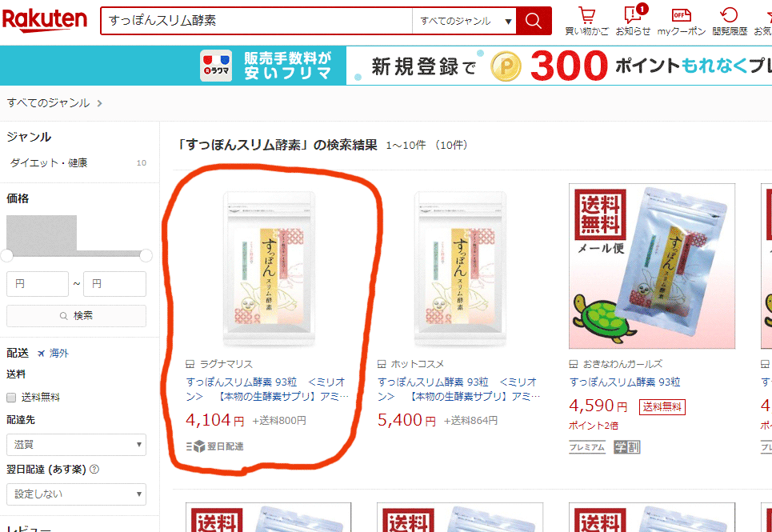Viewport: 772px width, 532px height.
Task: Expand the 翌日配達 dropdown set to 設定しない
Action: (x=76, y=494)
